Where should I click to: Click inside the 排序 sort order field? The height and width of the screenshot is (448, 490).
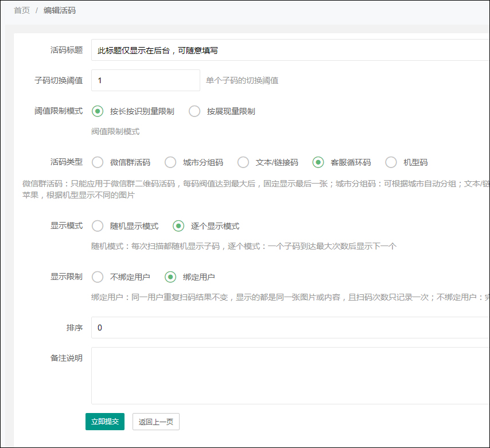230,328
